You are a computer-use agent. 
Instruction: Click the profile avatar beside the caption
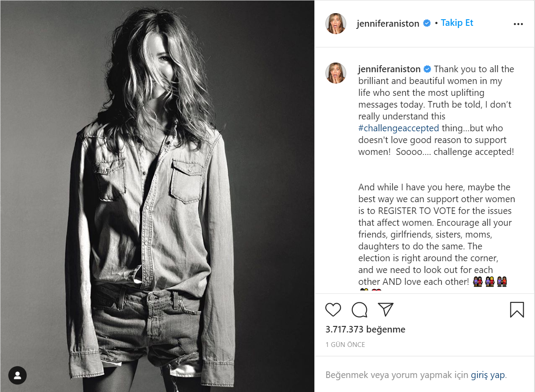pyautogui.click(x=336, y=73)
